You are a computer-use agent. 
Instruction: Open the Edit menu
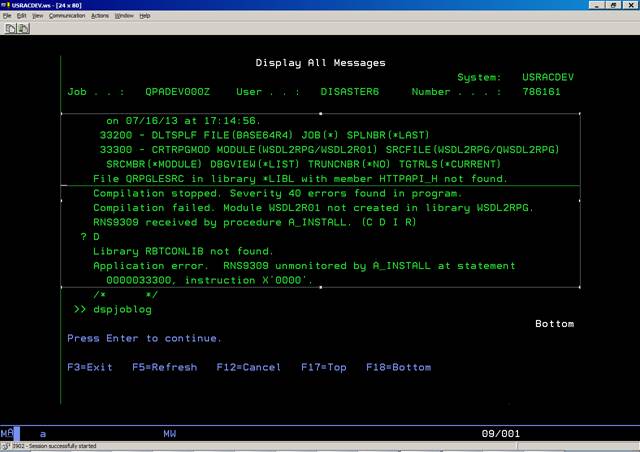pos(22,16)
